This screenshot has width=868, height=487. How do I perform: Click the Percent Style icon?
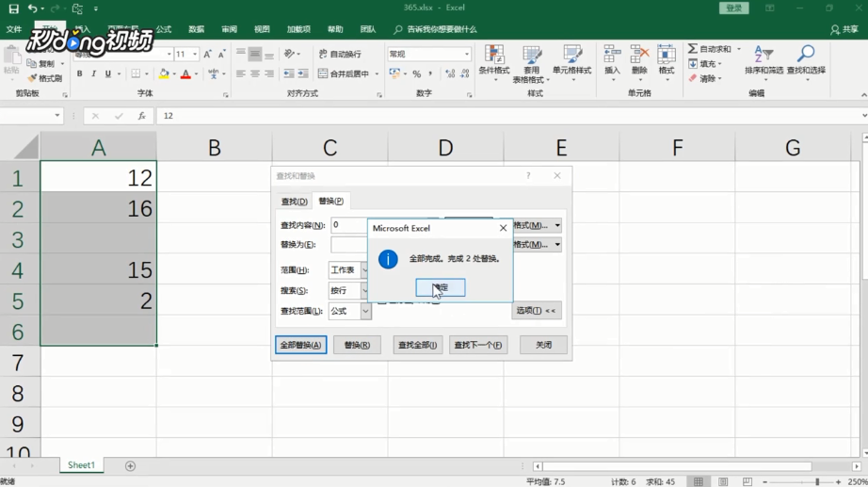pos(416,73)
